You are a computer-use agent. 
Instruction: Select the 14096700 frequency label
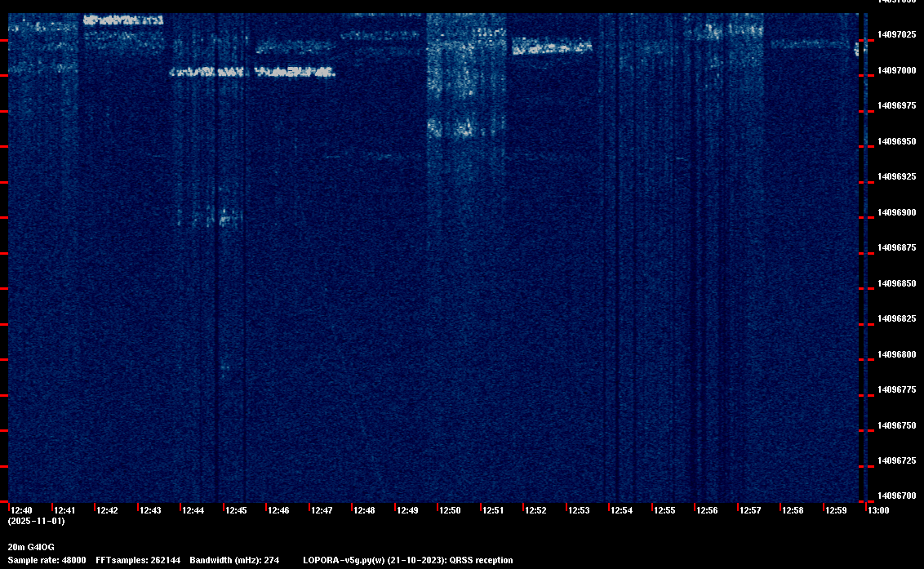tap(897, 496)
